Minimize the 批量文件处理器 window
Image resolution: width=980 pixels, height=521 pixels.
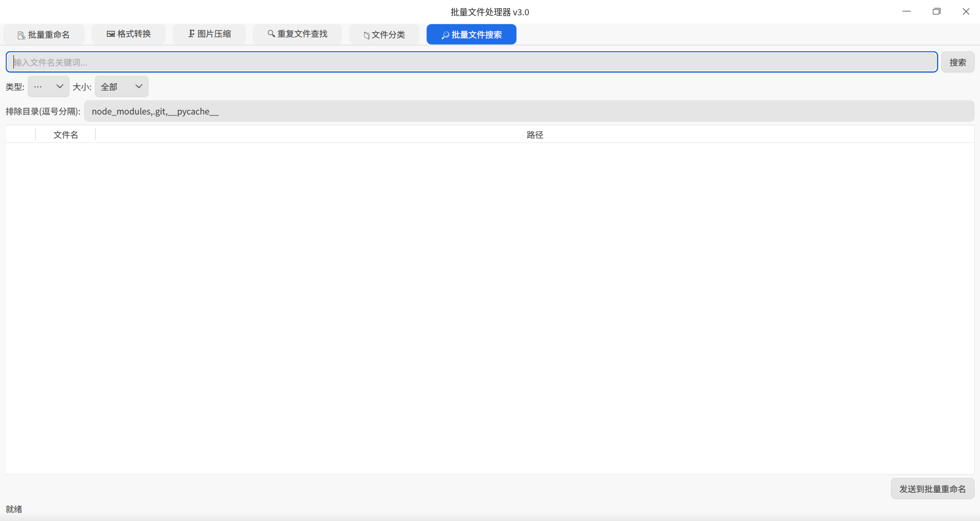click(907, 12)
